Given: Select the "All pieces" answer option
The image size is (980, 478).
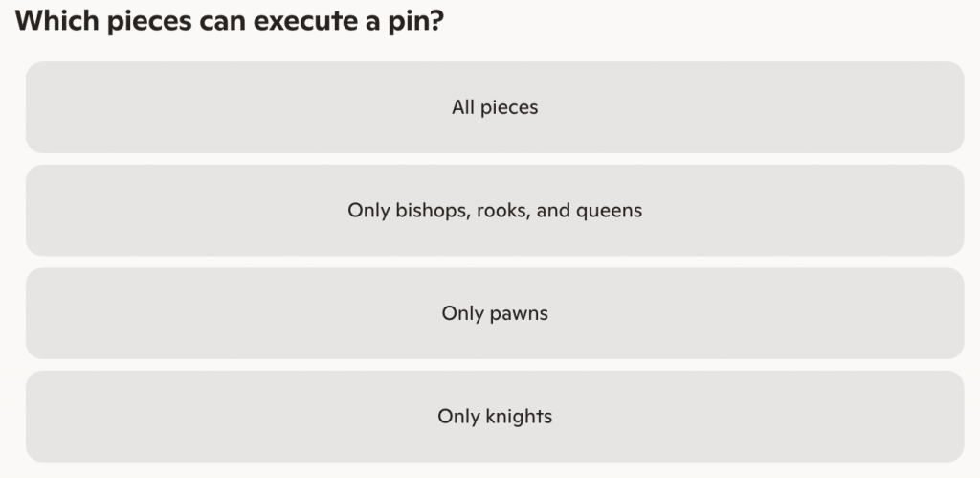Looking at the screenshot, I should 495,107.
